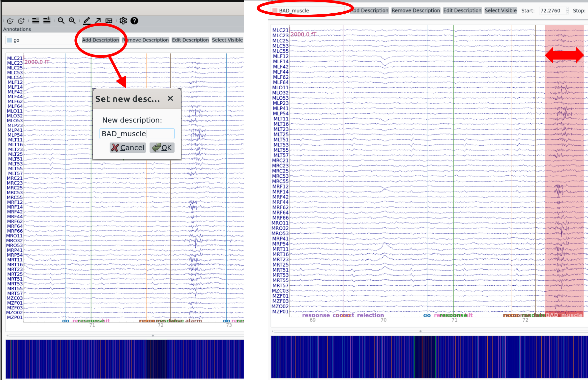588x380 pixels.
Task: Click the zoom in magnifier
Action: 72,21
